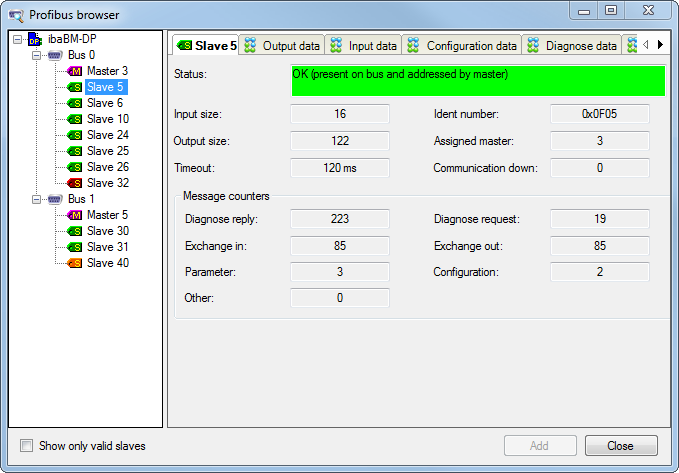Image resolution: width=679 pixels, height=473 pixels.
Task: Select Slave 31 in the tree
Action: 107,247
